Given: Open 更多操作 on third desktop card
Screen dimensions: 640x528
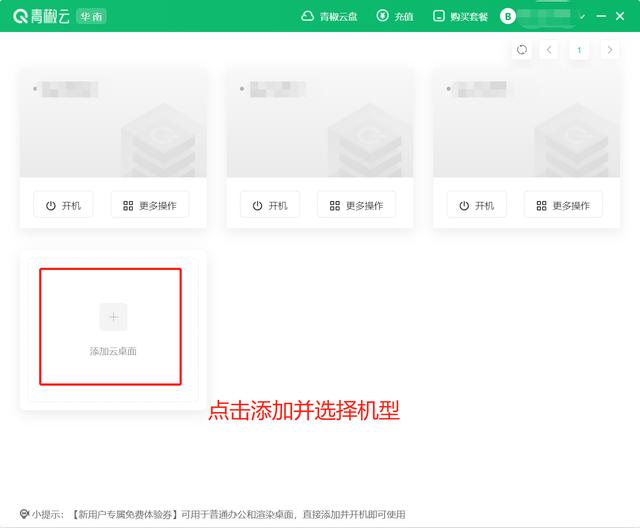Looking at the screenshot, I should [563, 205].
